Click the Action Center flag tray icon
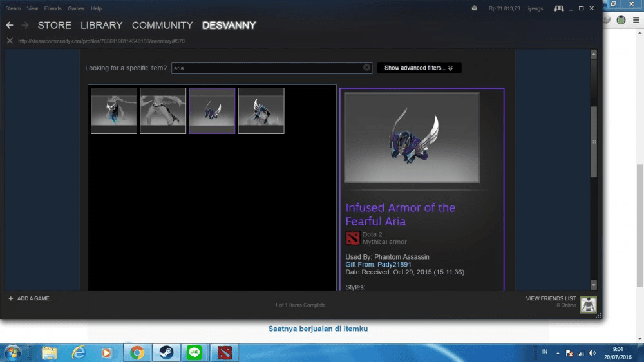Viewport: 644px width, 362px height. pyautogui.click(x=569, y=353)
